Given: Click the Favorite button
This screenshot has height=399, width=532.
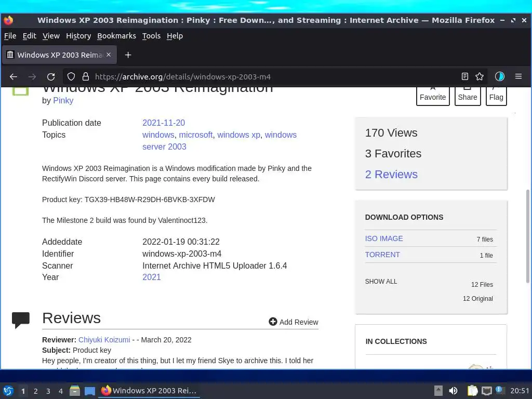Looking at the screenshot, I should pyautogui.click(x=433, y=96).
